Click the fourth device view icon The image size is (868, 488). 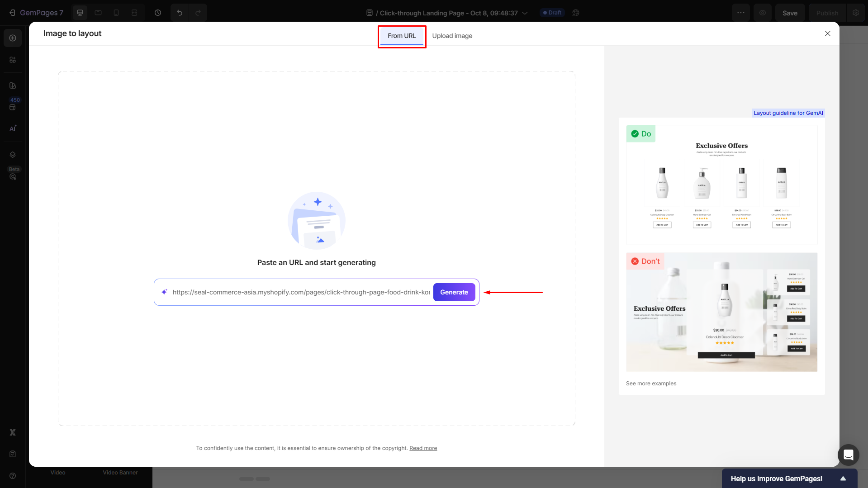point(134,13)
